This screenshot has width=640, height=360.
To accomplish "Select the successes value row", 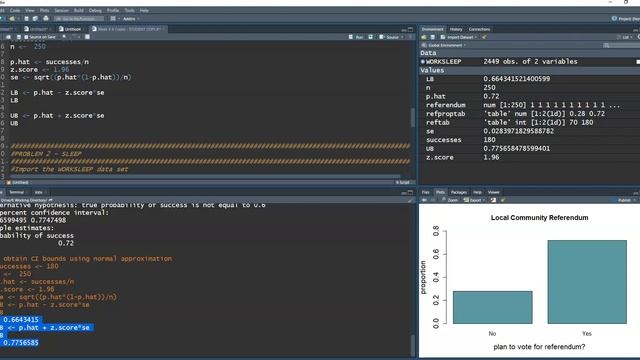I will 529,140.
